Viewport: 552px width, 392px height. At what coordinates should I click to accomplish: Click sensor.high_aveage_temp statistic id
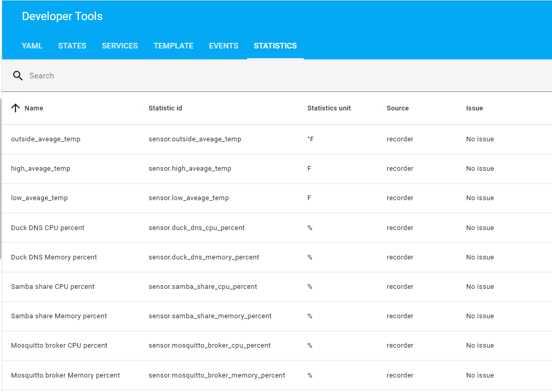tap(190, 168)
